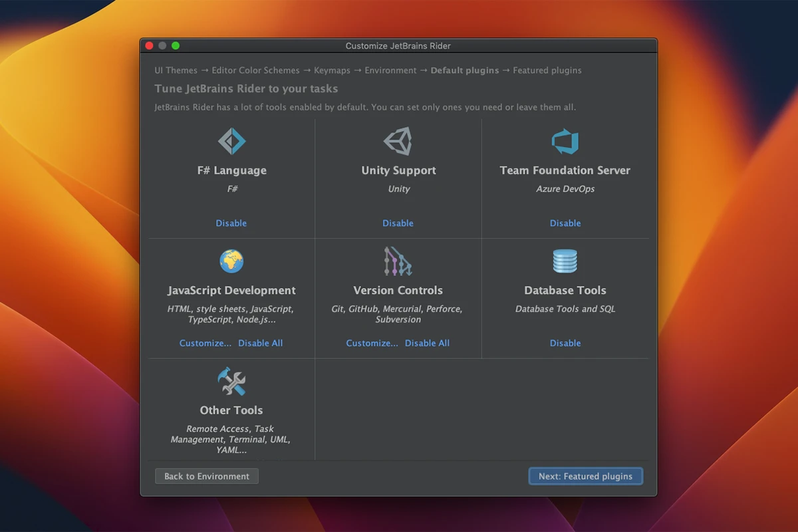Open Customize for JavaScript Development
Screen dimensions: 798x532
(205, 343)
